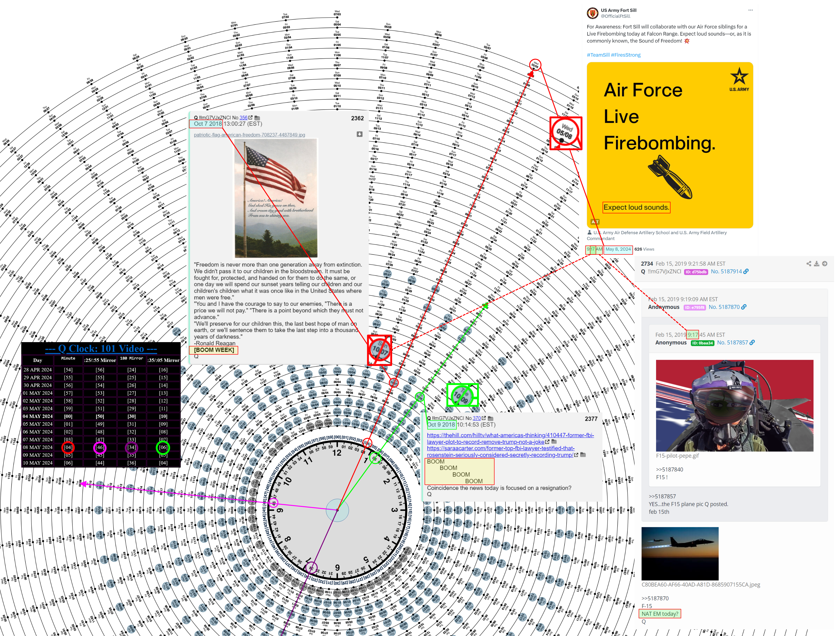Click external-link icon next to No.370
The width and height of the screenshot is (840, 636).
[x=484, y=418]
